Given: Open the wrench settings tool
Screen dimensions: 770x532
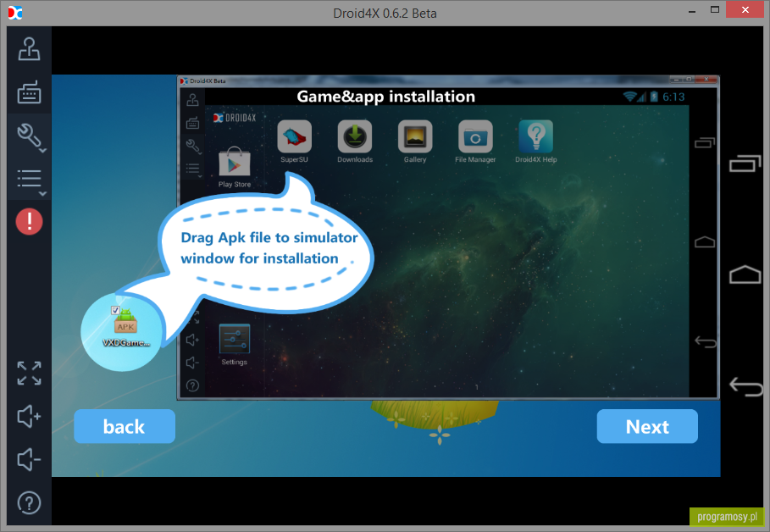Looking at the screenshot, I should coord(30,136).
